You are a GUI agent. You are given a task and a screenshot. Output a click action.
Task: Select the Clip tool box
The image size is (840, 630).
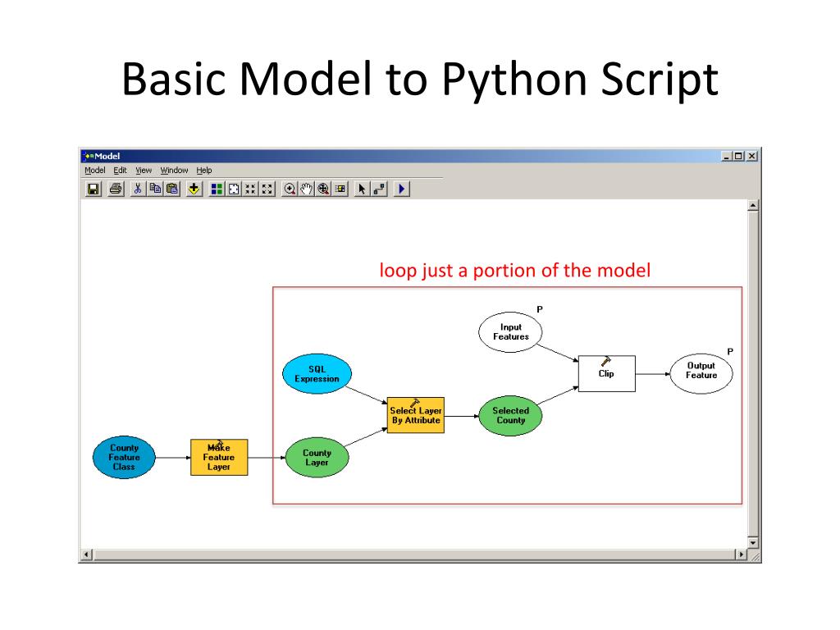point(607,374)
